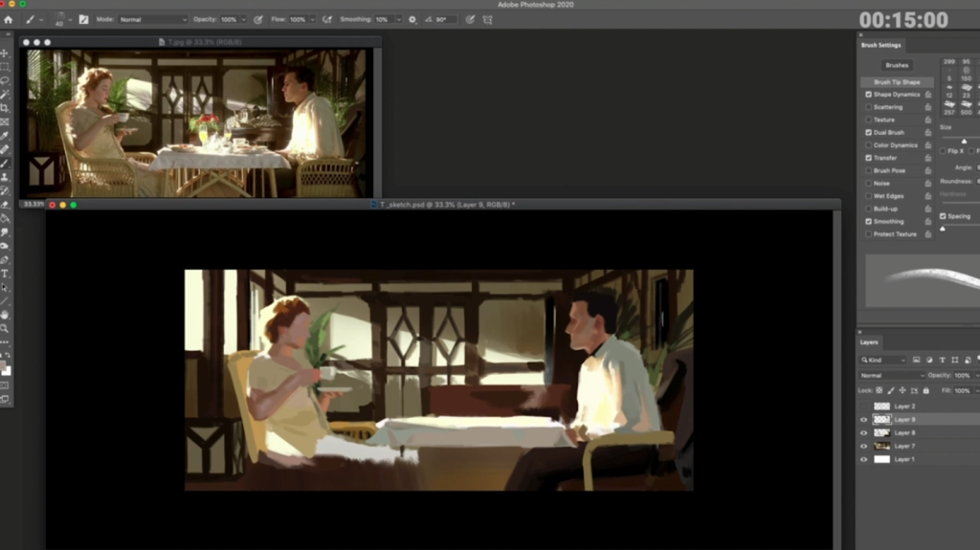The width and height of the screenshot is (980, 550).
Task: Open the smoothing options gear icon
Action: (x=412, y=19)
